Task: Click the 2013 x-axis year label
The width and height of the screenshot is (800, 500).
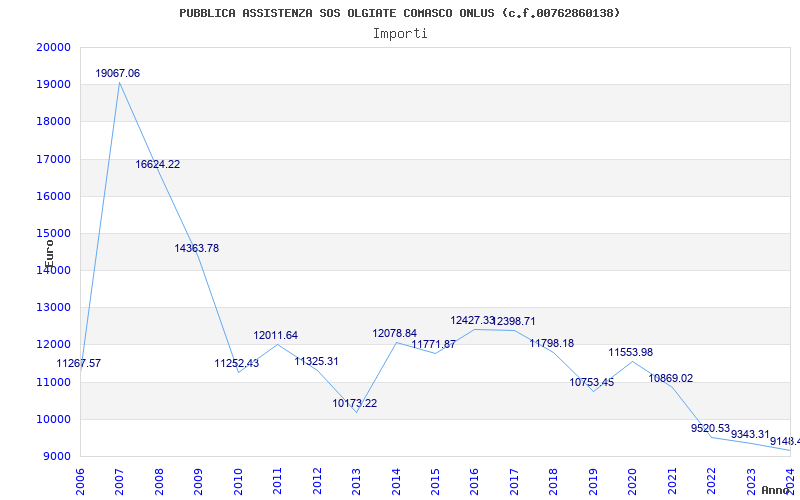Action: pos(356,481)
